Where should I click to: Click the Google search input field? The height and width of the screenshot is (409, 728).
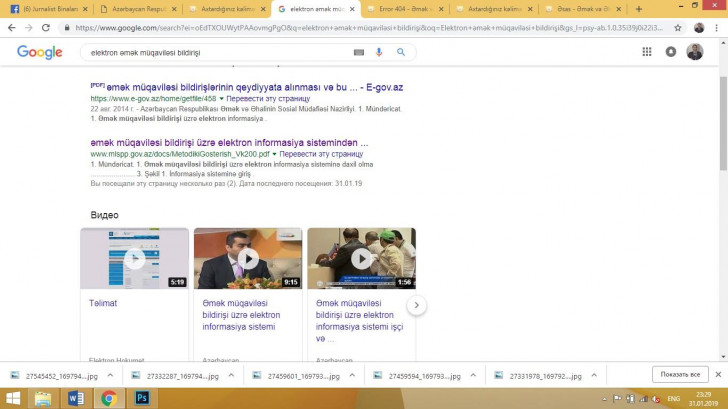(218, 52)
